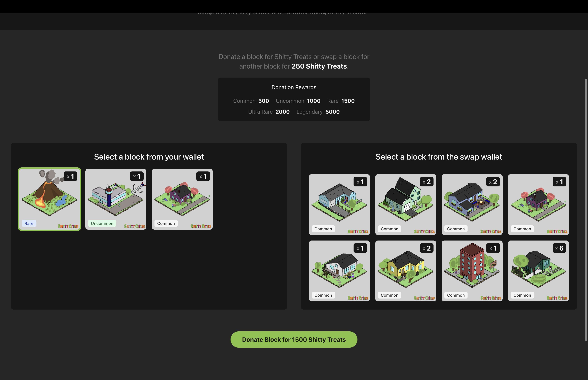Click Shitty Cities logo on red apartment card

[491, 298]
